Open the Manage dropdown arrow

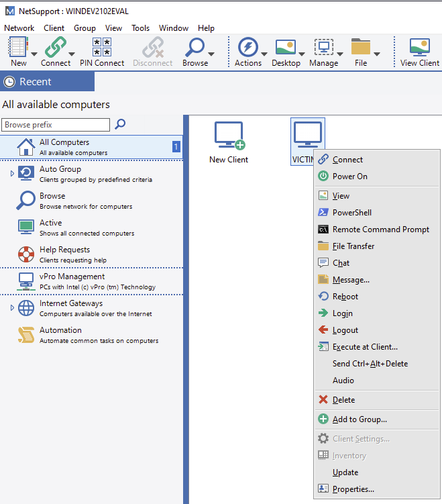340,54
